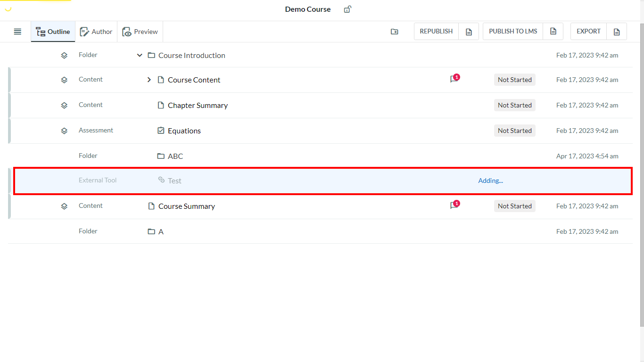
Task: Click the unlock padlock icon beside Demo Course
Action: click(x=347, y=9)
